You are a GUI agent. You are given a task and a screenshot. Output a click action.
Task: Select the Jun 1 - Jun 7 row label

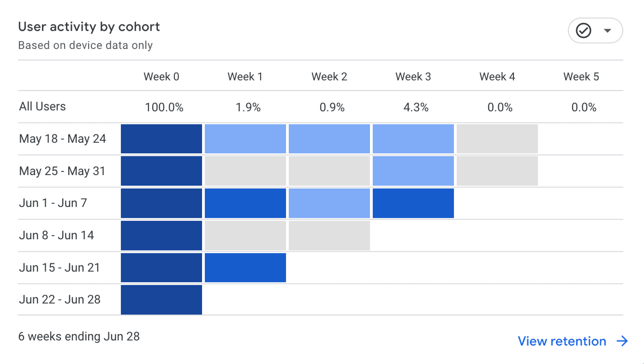[53, 203]
